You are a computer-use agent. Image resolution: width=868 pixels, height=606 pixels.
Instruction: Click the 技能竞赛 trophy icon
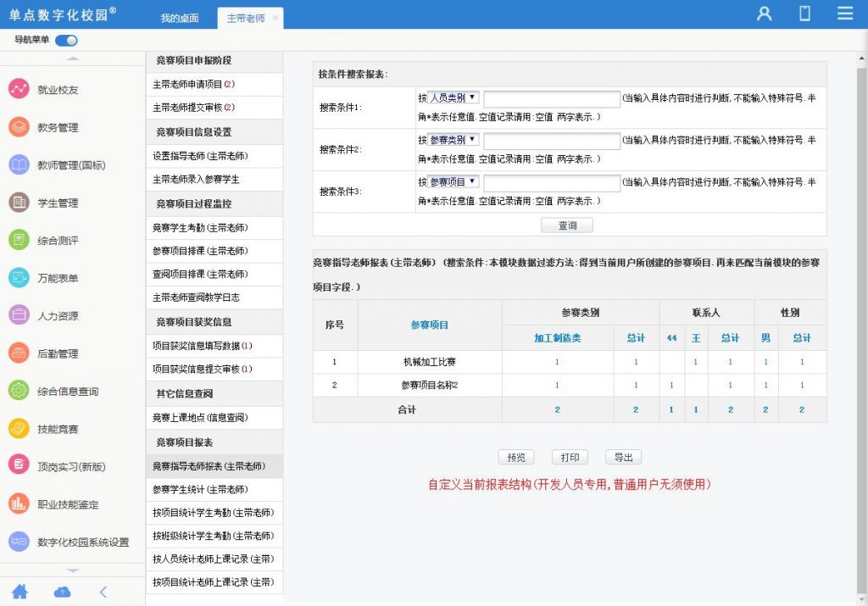click(19, 429)
